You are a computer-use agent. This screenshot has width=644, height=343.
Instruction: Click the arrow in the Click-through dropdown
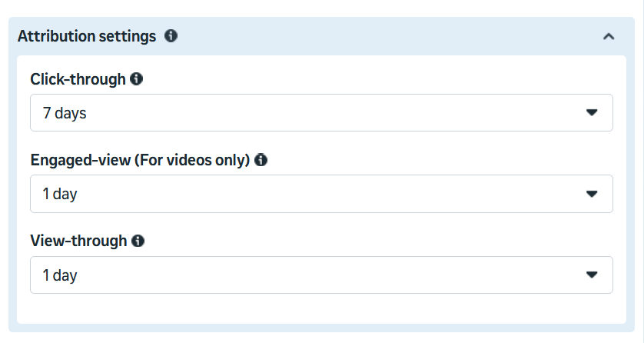click(x=592, y=113)
